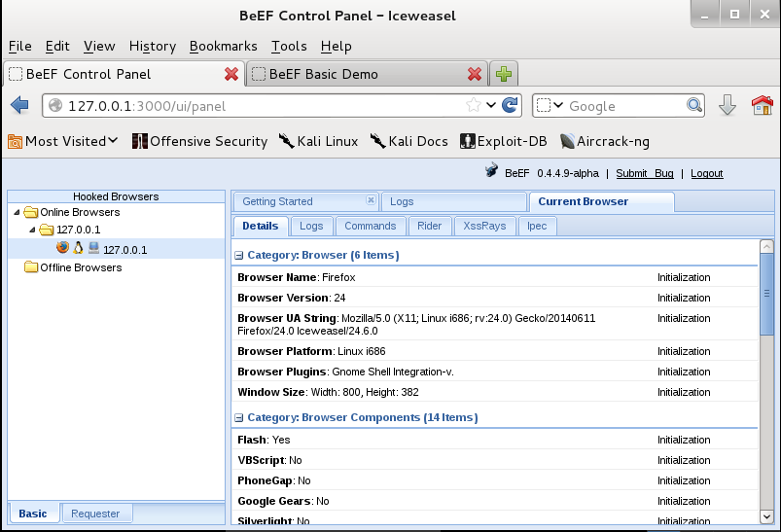Viewport: 781px width, 532px height.
Task: Open the Help menu
Action: click(337, 46)
